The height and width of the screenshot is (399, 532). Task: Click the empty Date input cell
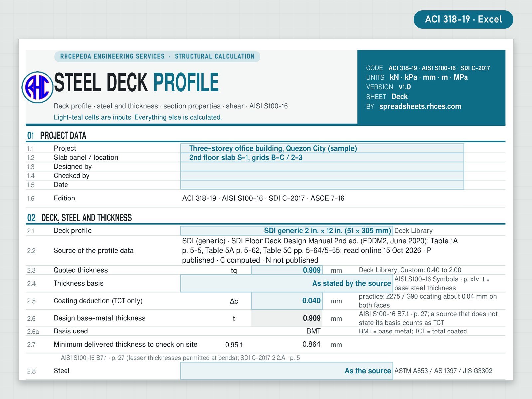pyautogui.click(x=322, y=185)
